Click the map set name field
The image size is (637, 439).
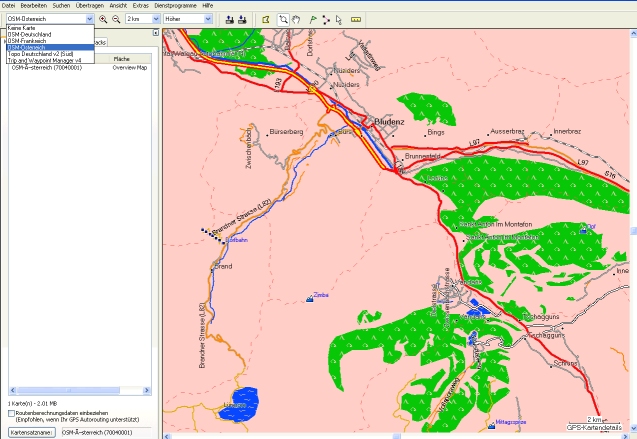tap(106, 433)
